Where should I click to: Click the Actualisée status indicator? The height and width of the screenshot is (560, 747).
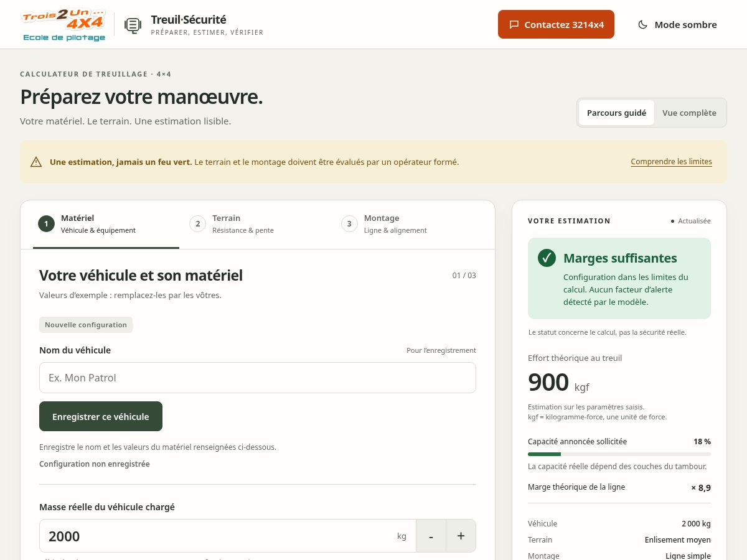pos(691,221)
